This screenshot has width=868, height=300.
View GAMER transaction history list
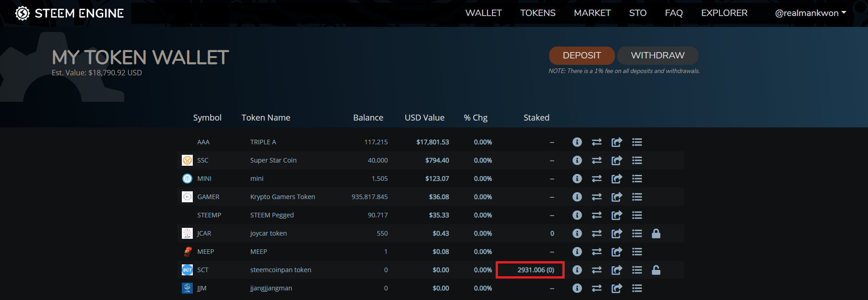[637, 197]
